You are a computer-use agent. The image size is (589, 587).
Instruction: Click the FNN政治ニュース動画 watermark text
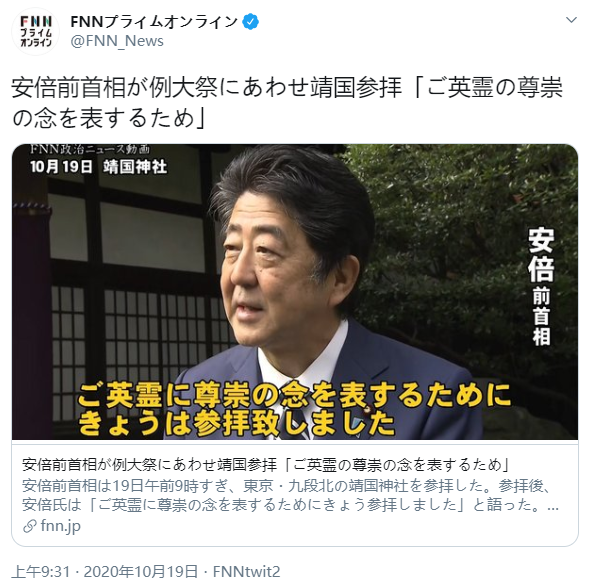point(90,149)
